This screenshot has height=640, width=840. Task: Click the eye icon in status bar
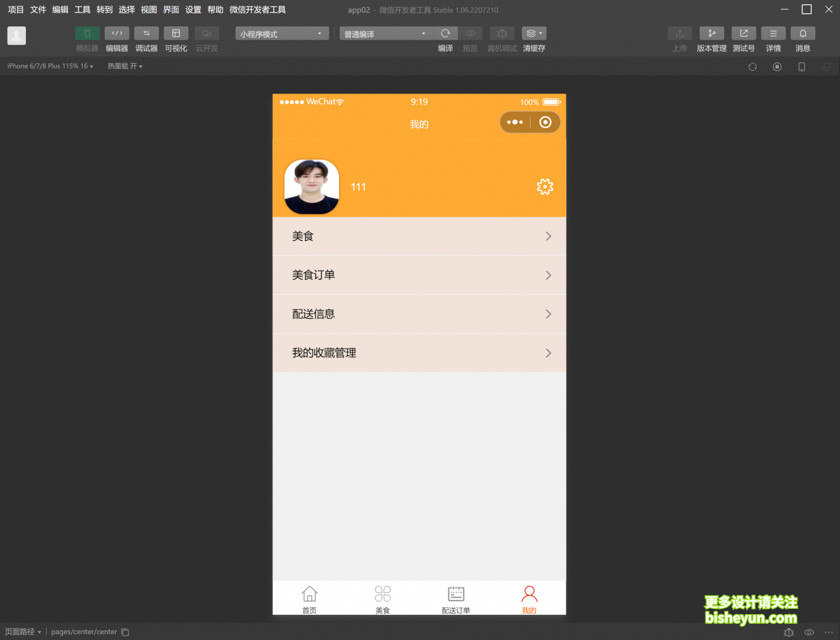[809, 632]
